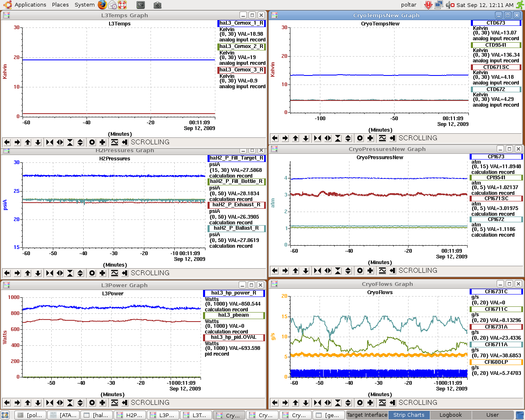Compress vertical axis in L3Power graph
Viewport: 525px width, 420px height.
(x=70, y=403)
